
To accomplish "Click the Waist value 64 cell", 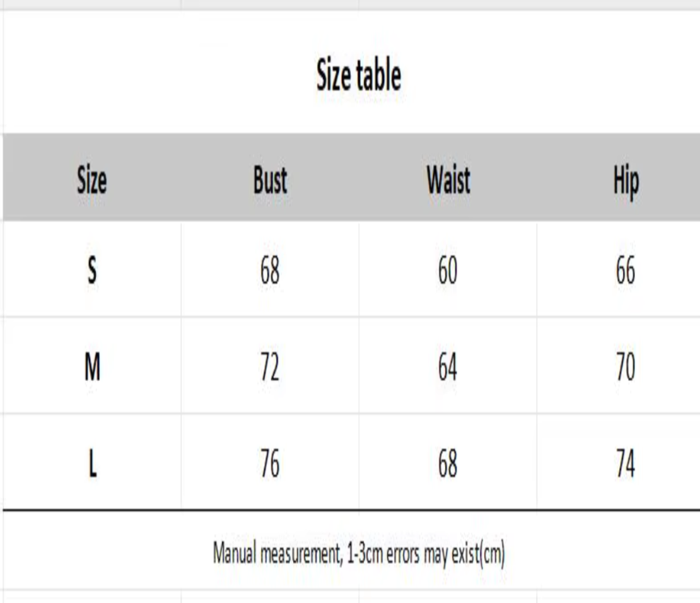I will (448, 366).
